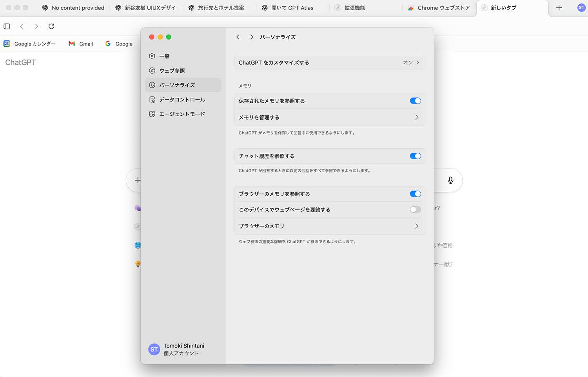588x377 pixels.
Task: Enable このデバイスでウェブページを要約する switch
Action: (x=415, y=209)
